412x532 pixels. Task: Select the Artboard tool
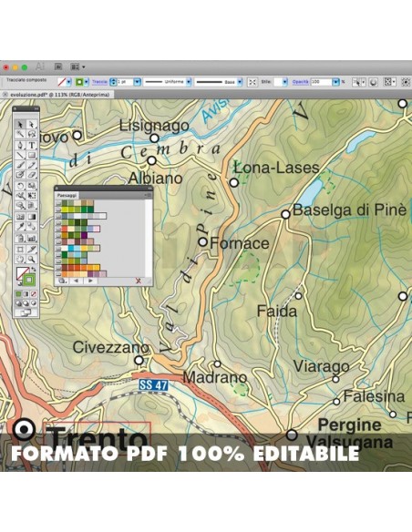(x=20, y=249)
